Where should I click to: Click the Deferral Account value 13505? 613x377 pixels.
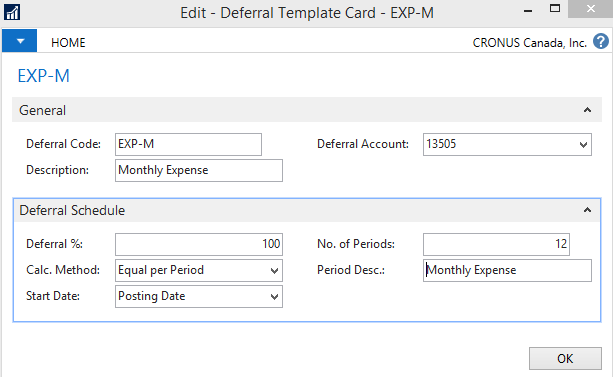tap(441, 144)
